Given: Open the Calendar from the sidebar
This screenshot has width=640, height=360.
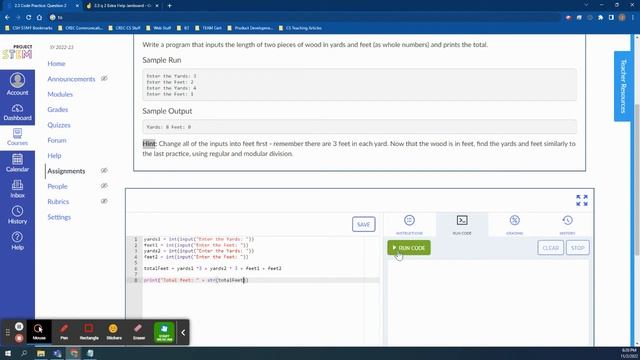Looking at the screenshot, I should (17, 163).
